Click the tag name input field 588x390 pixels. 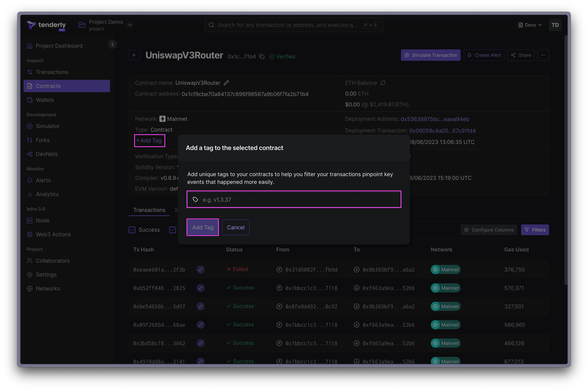click(x=294, y=199)
